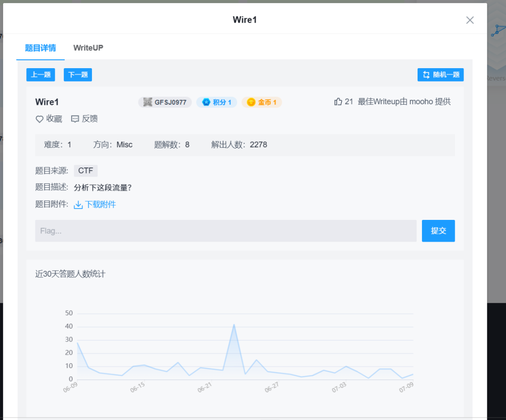
Task: Click the CTF source tag
Action: click(x=85, y=171)
